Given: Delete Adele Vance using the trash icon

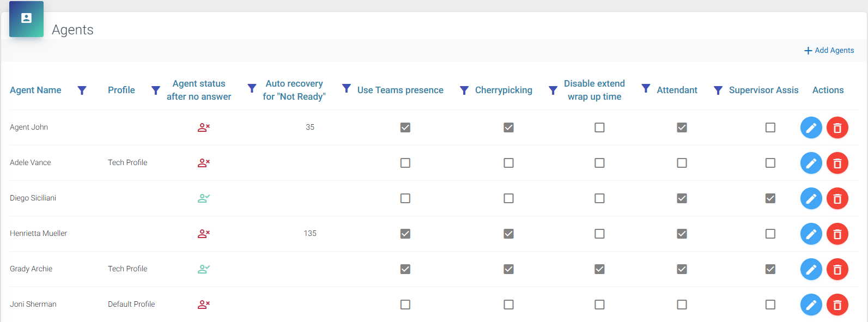Looking at the screenshot, I should pyautogui.click(x=837, y=163).
